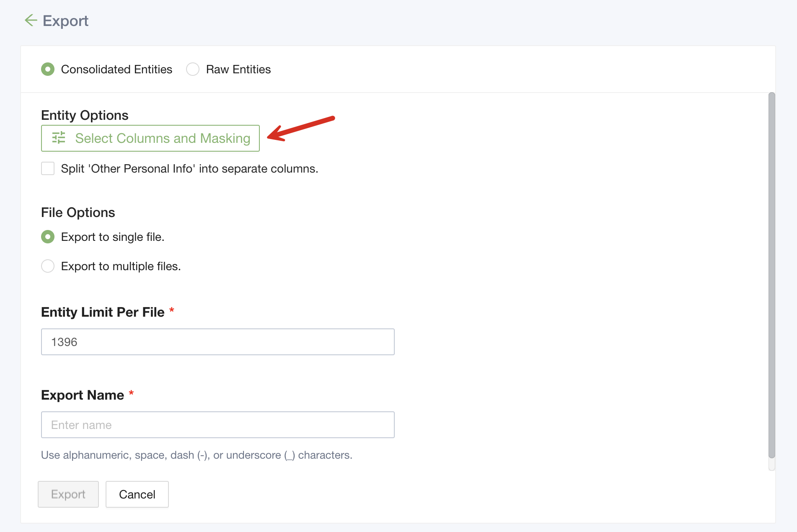Screen dimensions: 797x532
Task: Click the 'Export to multiple files.' label
Action: [x=121, y=266]
